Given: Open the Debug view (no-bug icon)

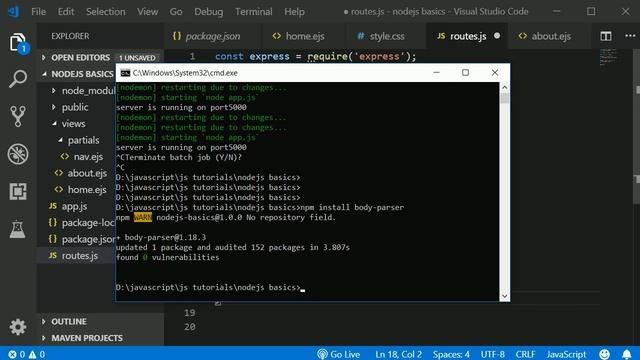Looking at the screenshot, I should click(x=18, y=154).
